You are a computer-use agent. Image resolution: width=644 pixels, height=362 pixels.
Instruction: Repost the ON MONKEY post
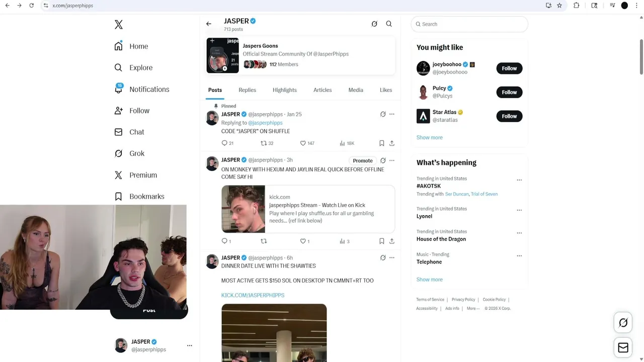pos(264,241)
